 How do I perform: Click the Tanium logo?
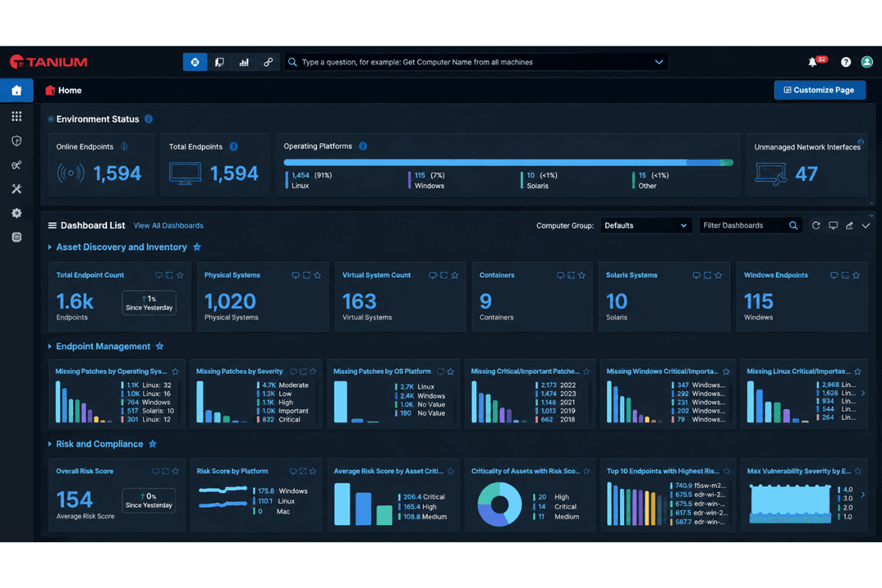pyautogui.click(x=49, y=62)
